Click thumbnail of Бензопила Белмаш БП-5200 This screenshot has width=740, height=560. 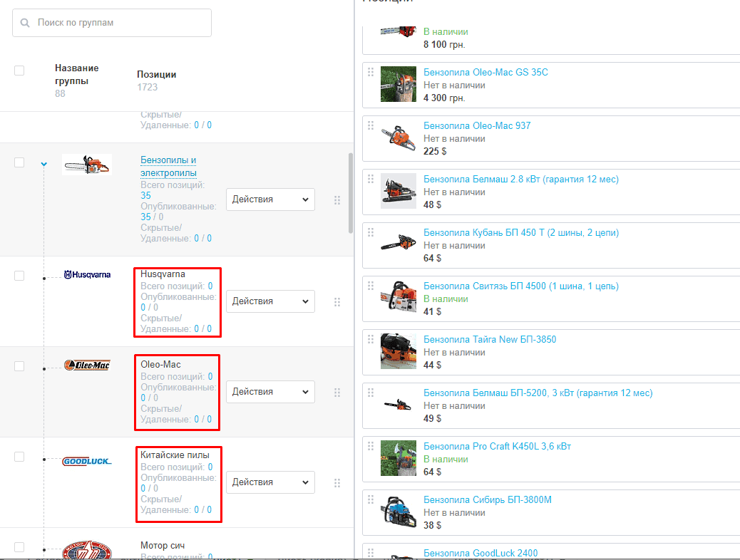tap(399, 404)
